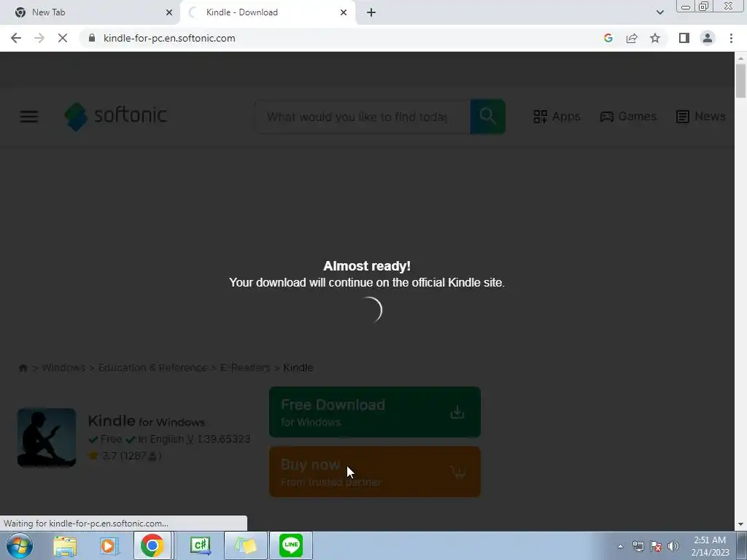Open the taskbar clock and date
The image size is (747, 560).
[x=710, y=546]
